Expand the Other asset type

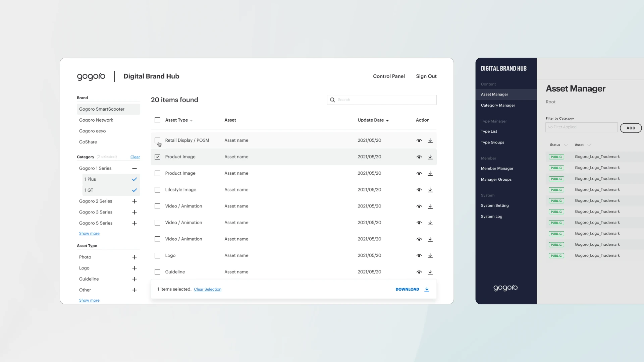click(x=135, y=290)
